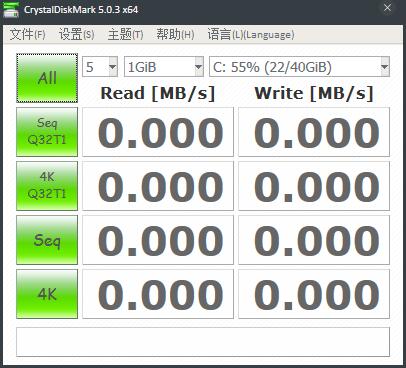This screenshot has width=406, height=368.
Task: Click the CrystalDiskMark title bar app icon
Action: pos(11,10)
